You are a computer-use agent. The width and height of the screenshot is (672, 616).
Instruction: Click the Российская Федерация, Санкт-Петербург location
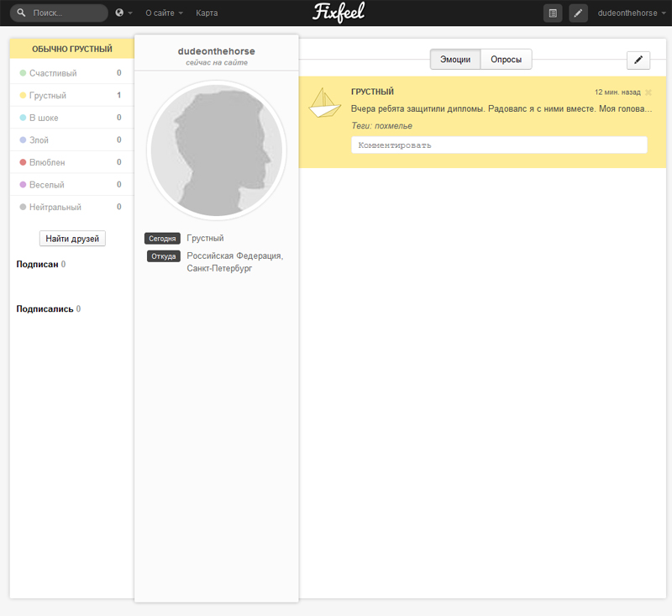point(235,262)
